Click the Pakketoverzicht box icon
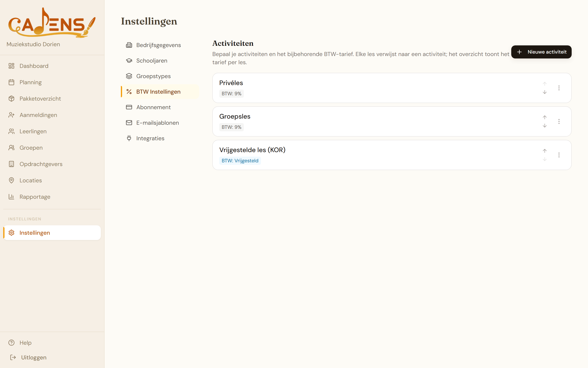 [11, 99]
